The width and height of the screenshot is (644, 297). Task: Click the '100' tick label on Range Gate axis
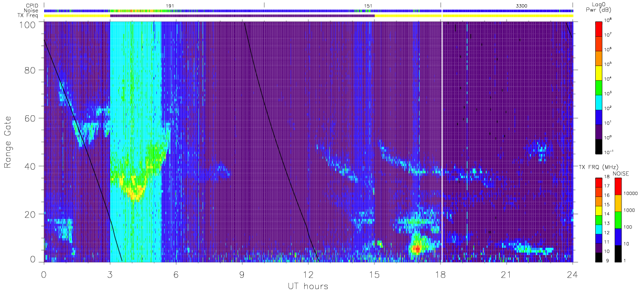coord(28,24)
